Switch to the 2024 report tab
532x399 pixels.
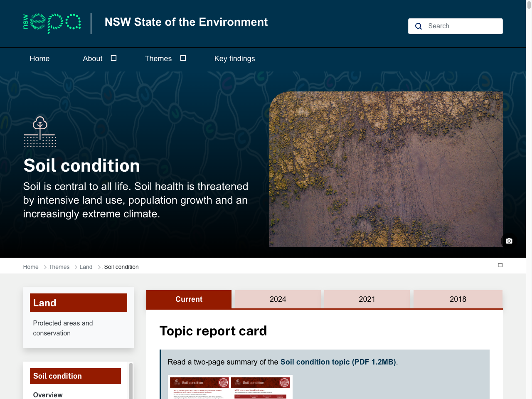click(278, 299)
